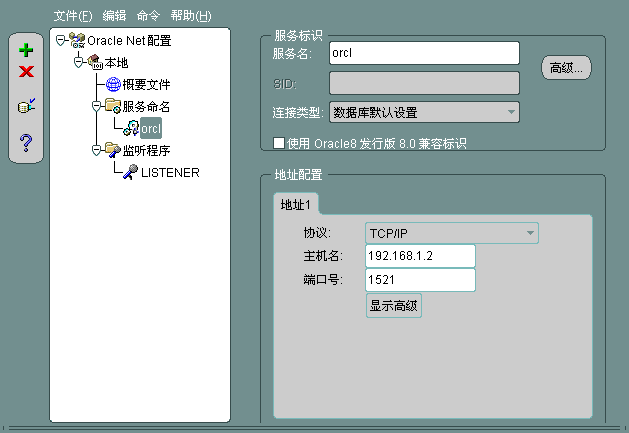Click the 服务命名 folder icon

pyautogui.click(x=113, y=106)
